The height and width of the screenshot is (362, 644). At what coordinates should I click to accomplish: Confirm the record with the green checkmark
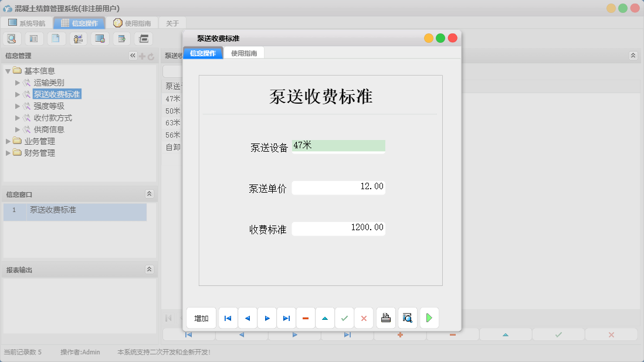pyautogui.click(x=345, y=318)
